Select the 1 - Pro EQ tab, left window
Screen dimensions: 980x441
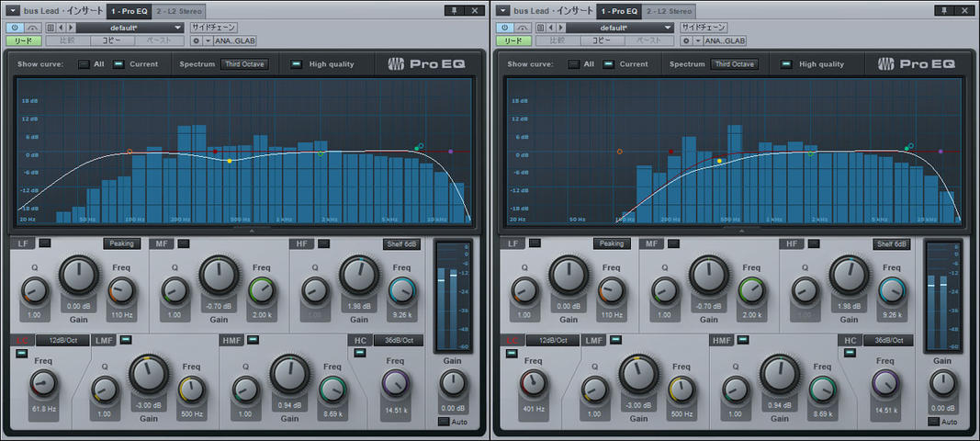130,11
